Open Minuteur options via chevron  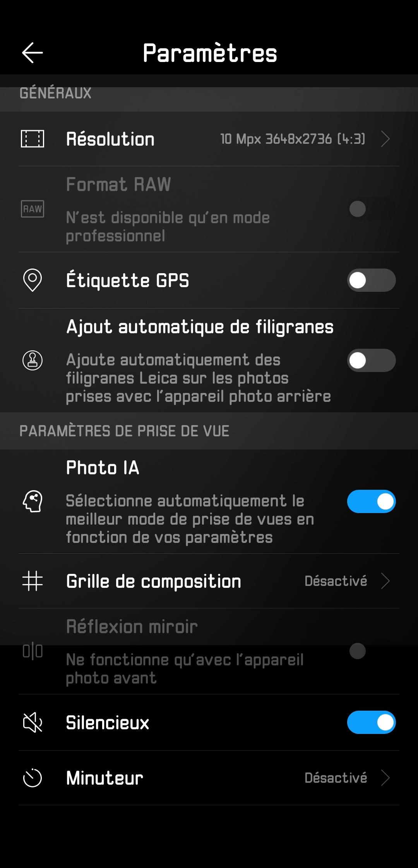pos(385,778)
